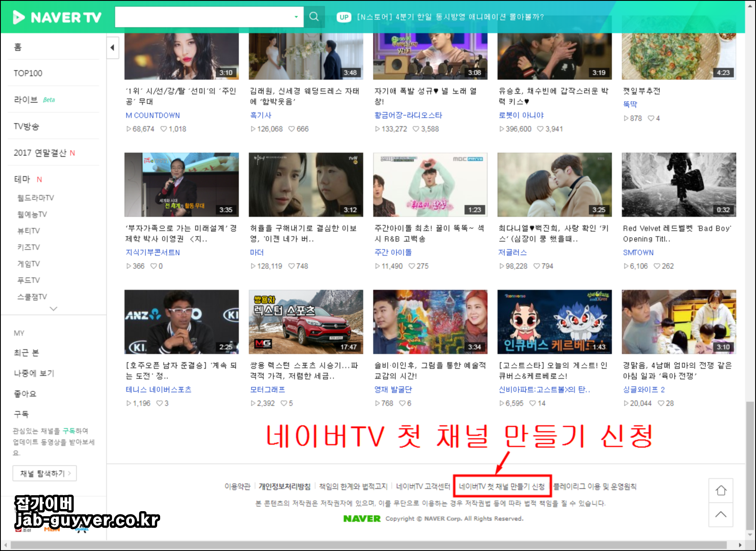Play the 주간아이돌 1:23 thumbnail
756x551 pixels.
[x=430, y=185]
